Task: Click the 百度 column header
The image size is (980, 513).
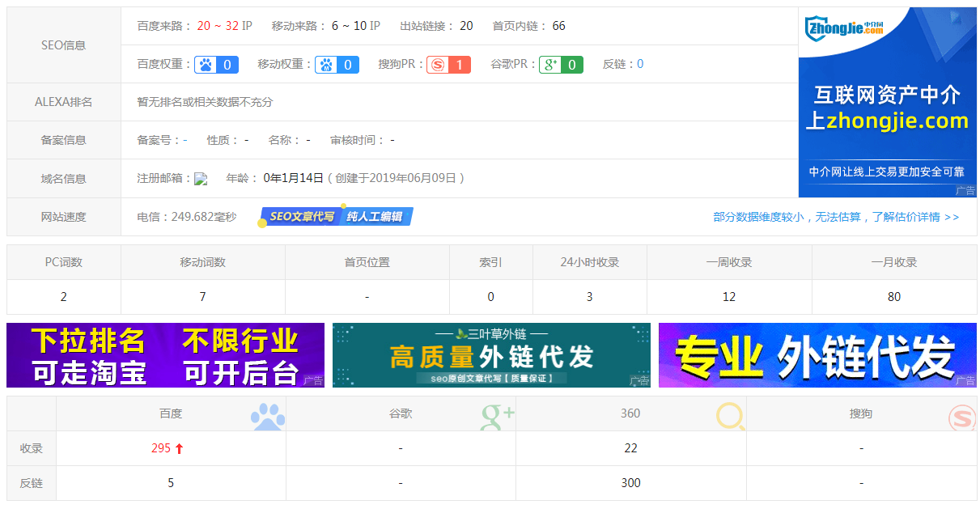Action: [x=171, y=413]
